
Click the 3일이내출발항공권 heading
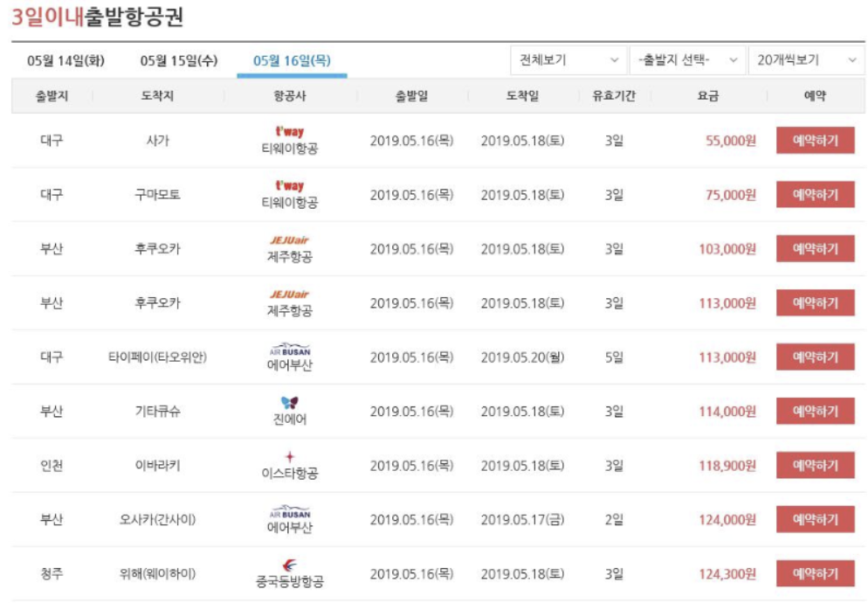(98, 17)
